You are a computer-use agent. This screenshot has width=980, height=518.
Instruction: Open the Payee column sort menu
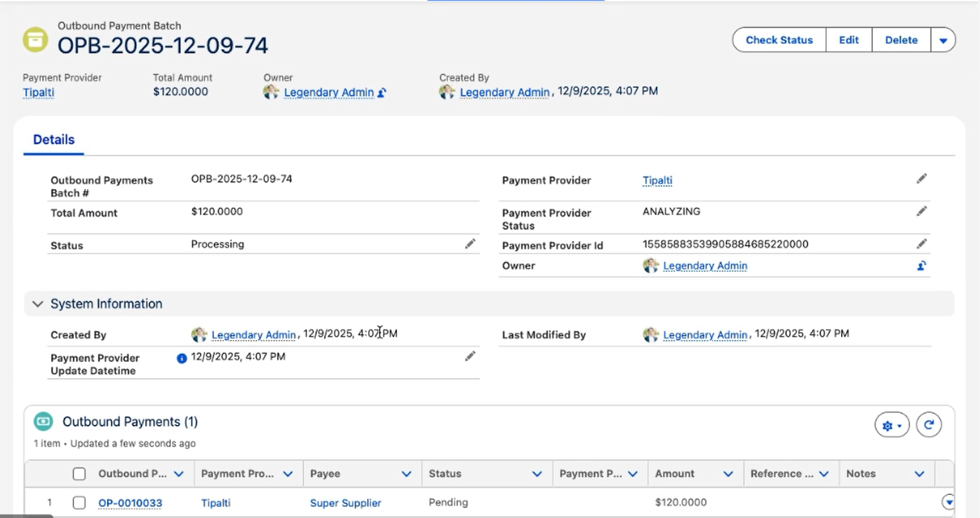click(x=406, y=473)
